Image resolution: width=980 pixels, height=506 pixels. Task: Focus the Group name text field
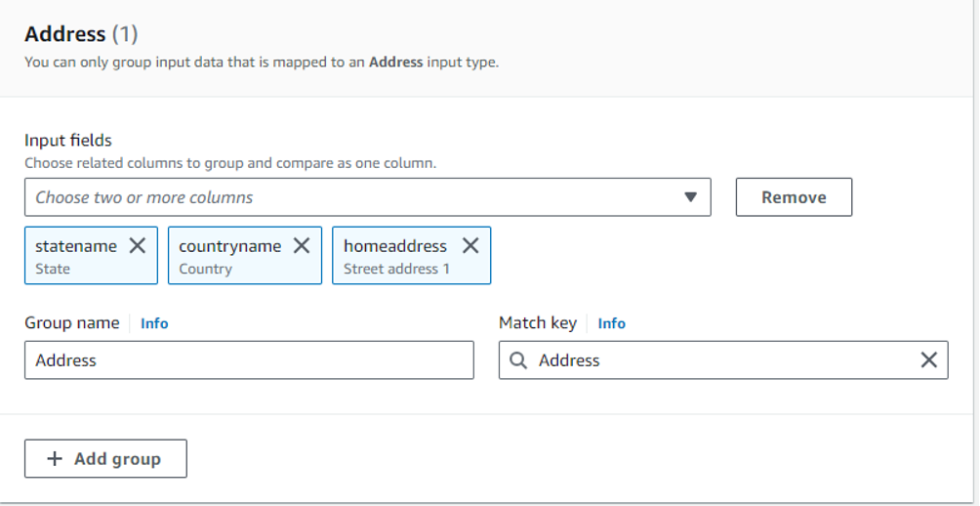249,360
